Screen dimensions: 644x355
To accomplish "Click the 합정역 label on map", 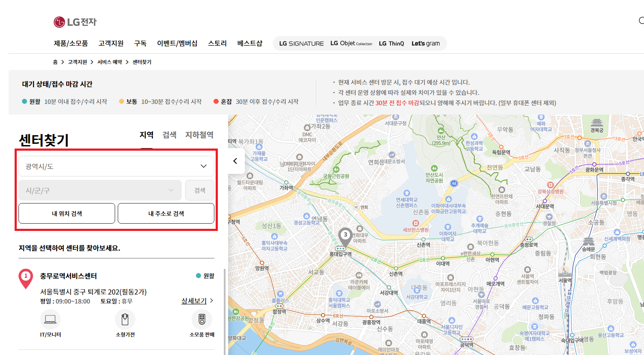I will pyautogui.click(x=279, y=312).
